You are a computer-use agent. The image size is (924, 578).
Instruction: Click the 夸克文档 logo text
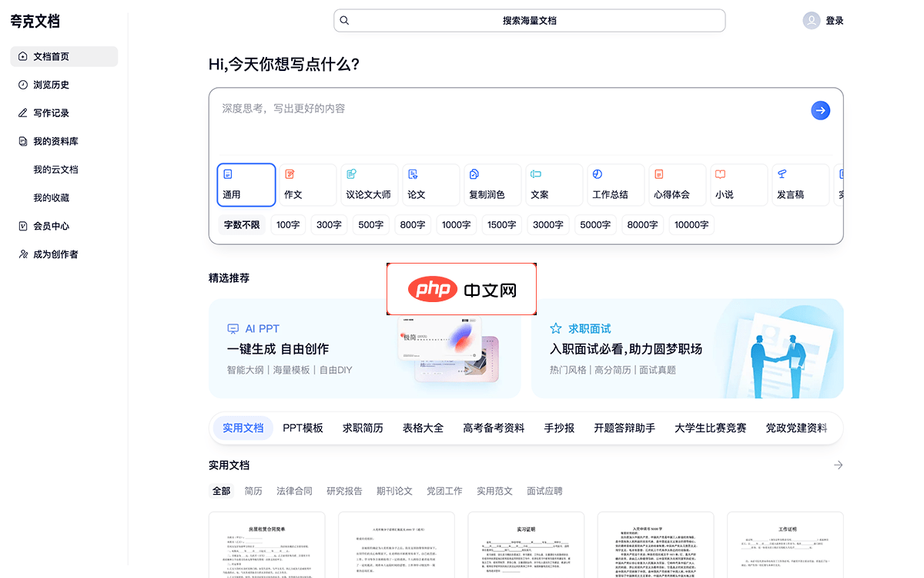pyautogui.click(x=35, y=22)
